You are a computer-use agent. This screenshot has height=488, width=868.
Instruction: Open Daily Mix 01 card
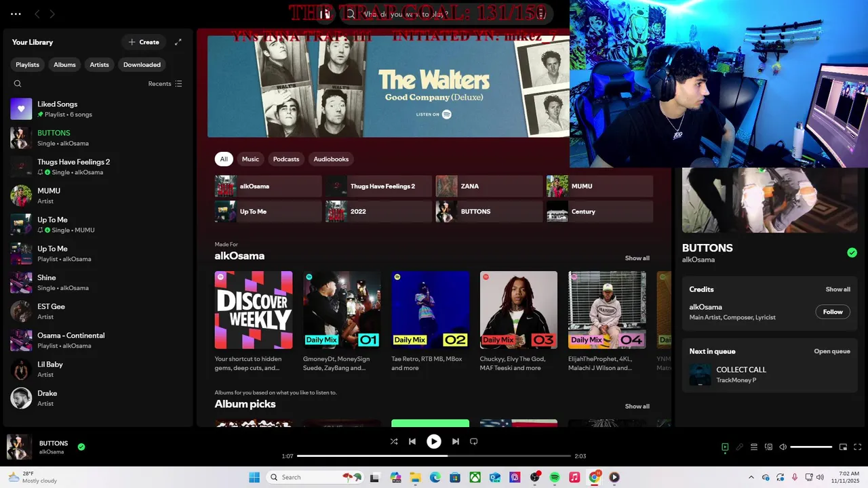(342, 321)
